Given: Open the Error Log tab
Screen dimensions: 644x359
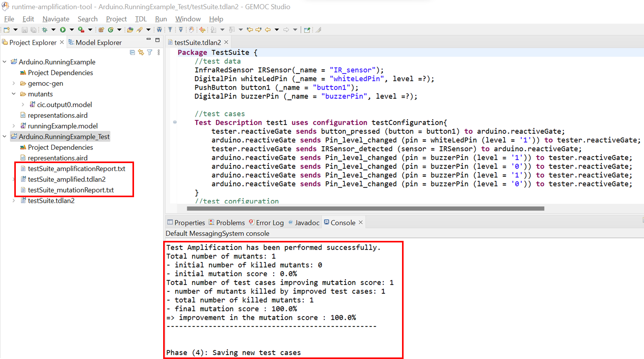Looking at the screenshot, I should pyautogui.click(x=266, y=223).
